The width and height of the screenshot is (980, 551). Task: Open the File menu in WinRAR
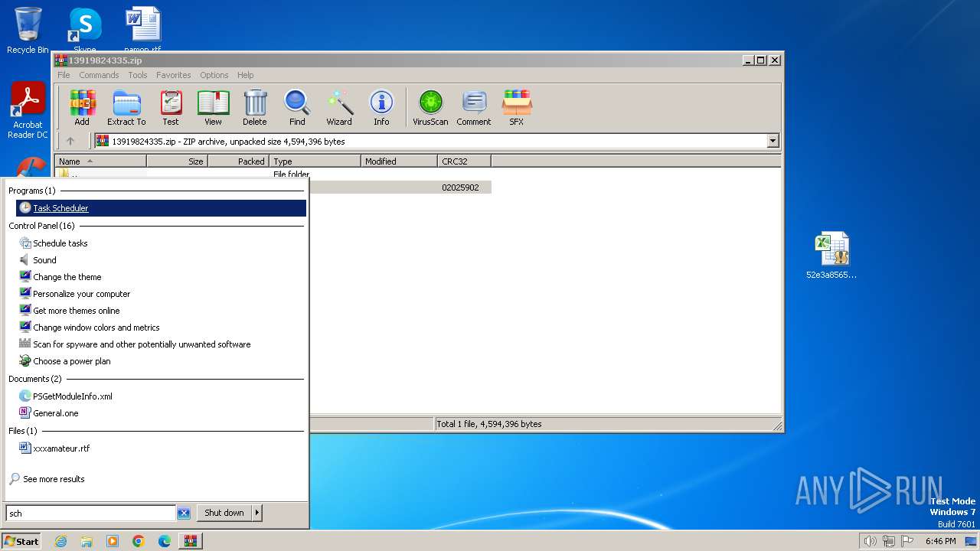click(64, 75)
